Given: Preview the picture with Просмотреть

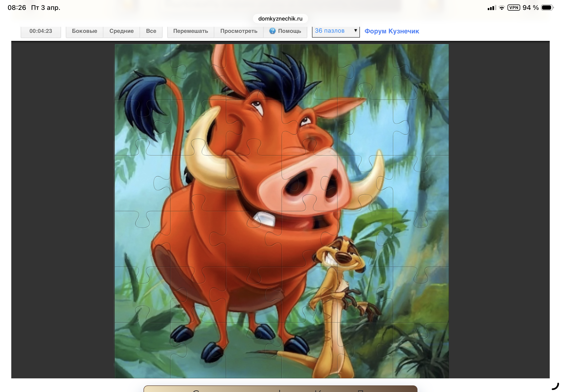Looking at the screenshot, I should (x=238, y=31).
